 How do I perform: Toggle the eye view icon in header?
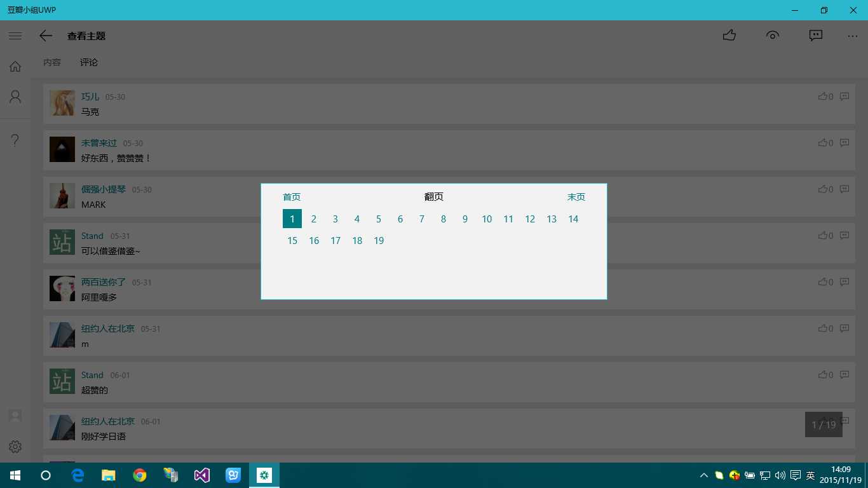[773, 36]
